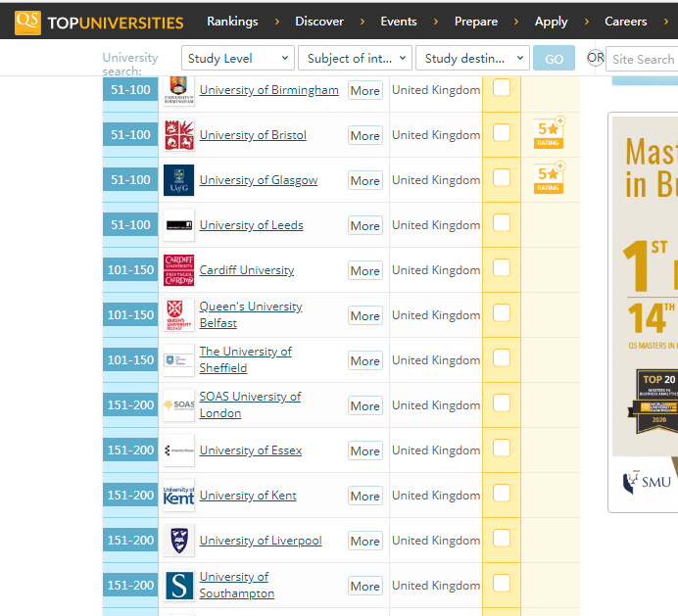Tick the compare checkbox for University of Southampton
This screenshot has height=616, width=678.
point(502,583)
